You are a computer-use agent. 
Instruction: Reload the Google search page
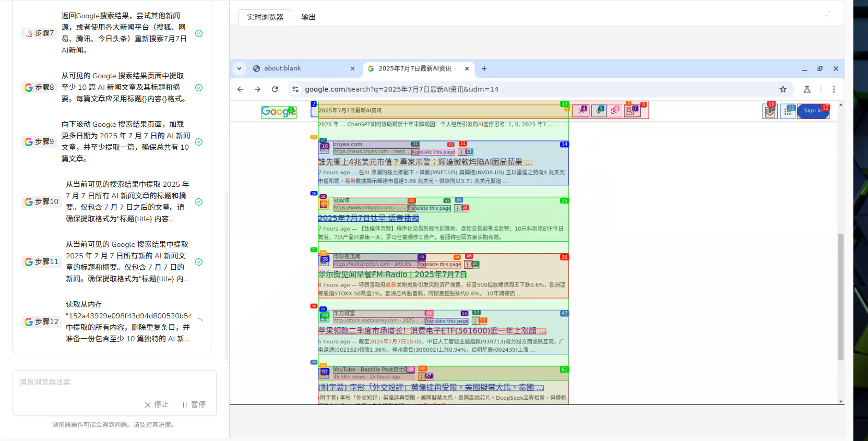(275, 89)
